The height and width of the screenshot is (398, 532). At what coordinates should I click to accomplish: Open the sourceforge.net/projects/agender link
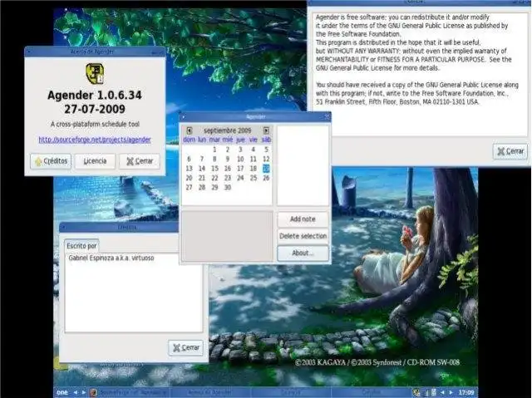tap(95, 140)
